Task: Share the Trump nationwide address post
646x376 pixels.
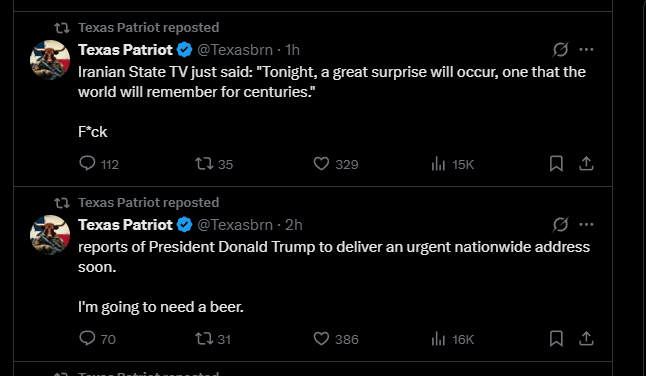Action: [586, 339]
